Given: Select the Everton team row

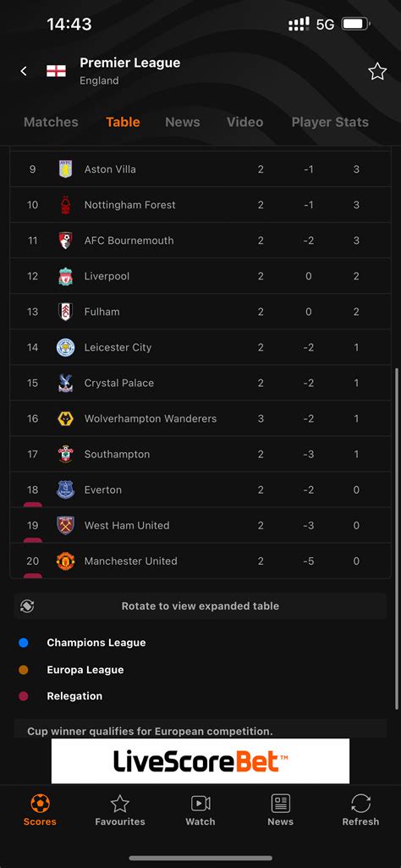Looking at the screenshot, I should click(200, 490).
